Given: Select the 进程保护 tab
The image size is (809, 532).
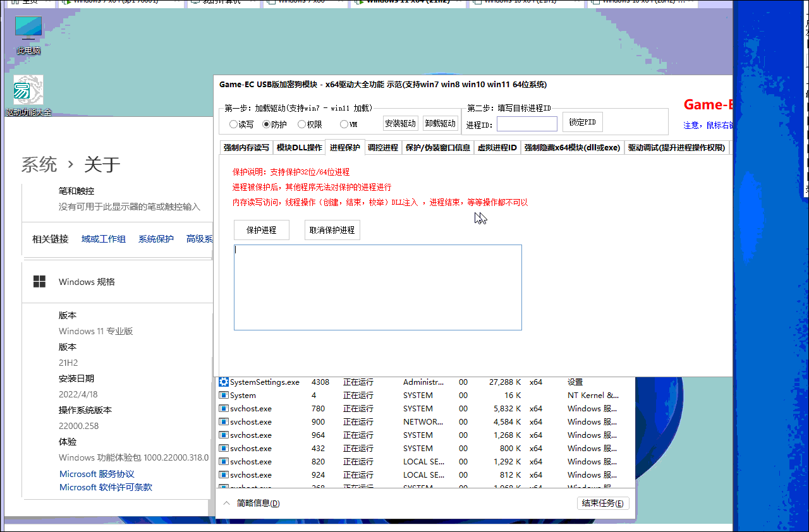Looking at the screenshot, I should click(344, 147).
